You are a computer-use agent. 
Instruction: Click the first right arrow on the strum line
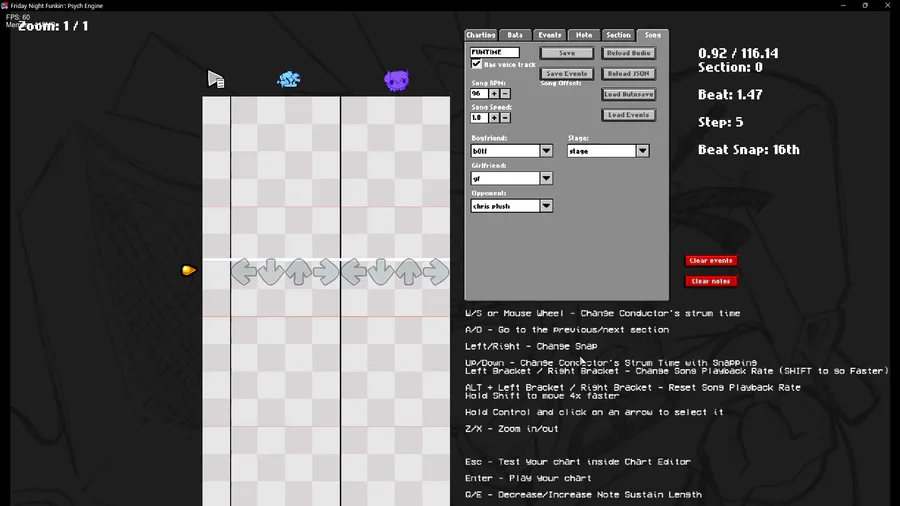(x=326, y=272)
